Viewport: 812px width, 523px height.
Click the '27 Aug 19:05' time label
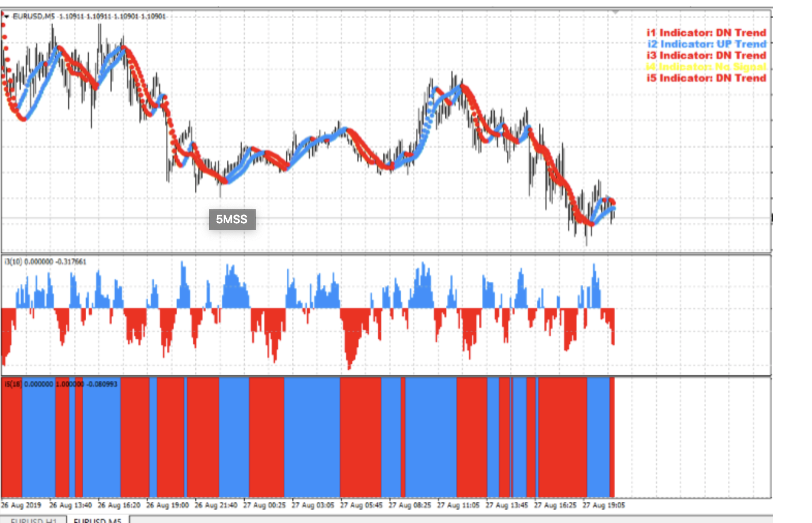click(604, 505)
